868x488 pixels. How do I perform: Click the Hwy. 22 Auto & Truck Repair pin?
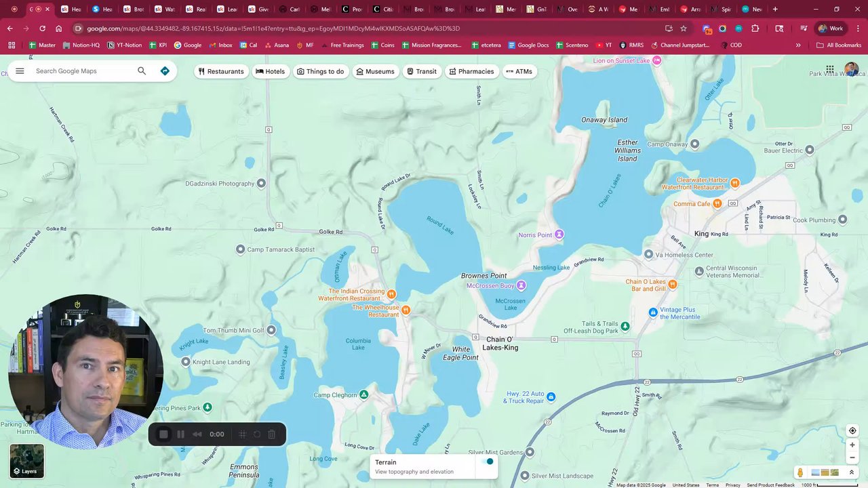point(551,396)
